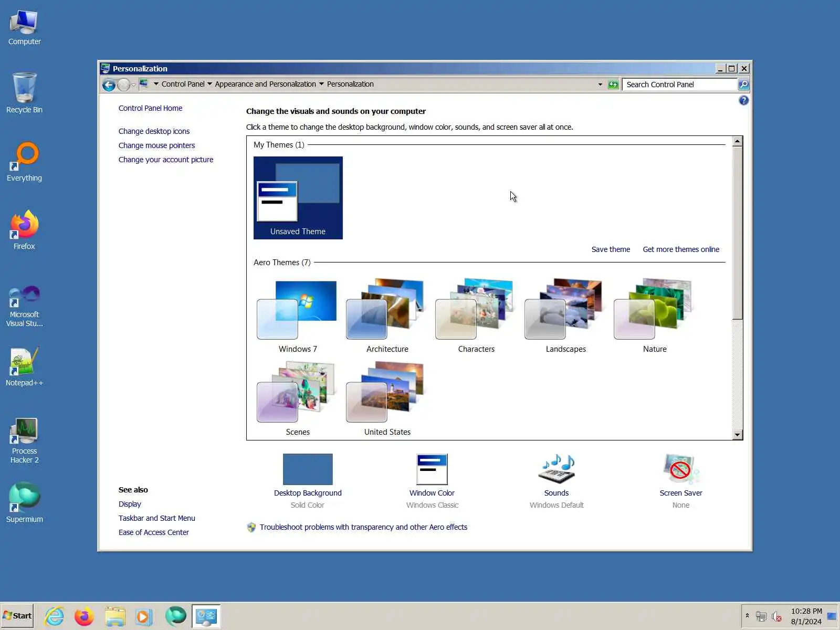Click the Appearance and Personalization breadcrumb

click(265, 84)
